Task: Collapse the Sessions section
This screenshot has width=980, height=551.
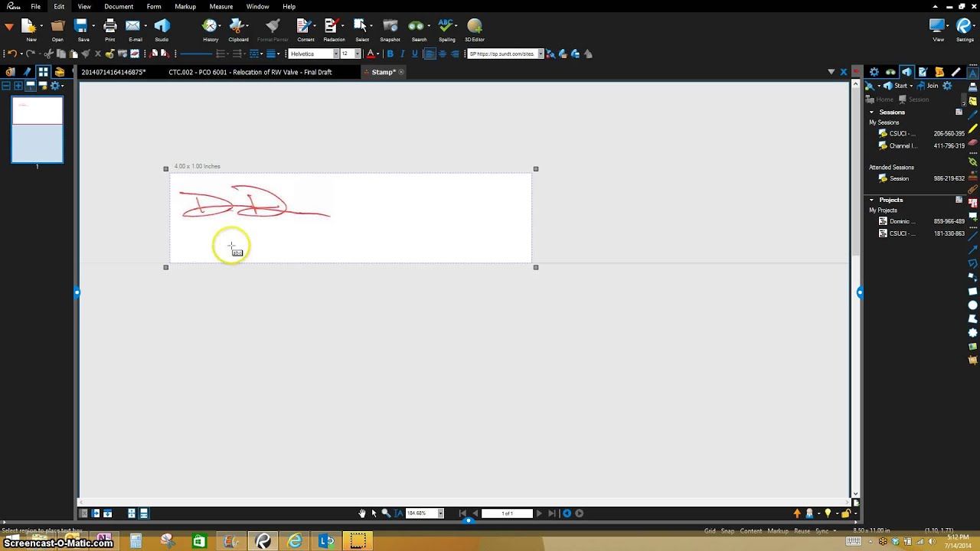Action: (871, 112)
